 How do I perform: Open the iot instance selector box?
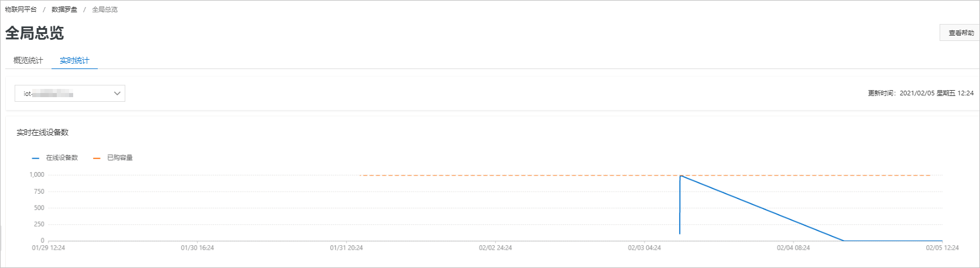[x=70, y=94]
